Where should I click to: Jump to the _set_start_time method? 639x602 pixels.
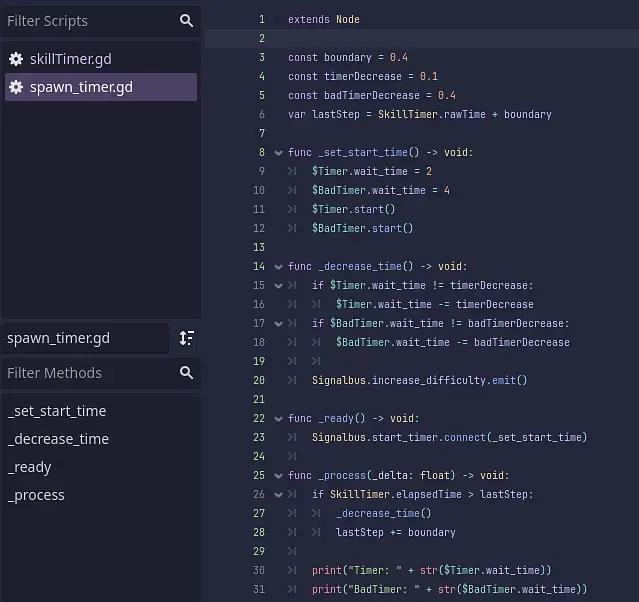tap(57, 411)
